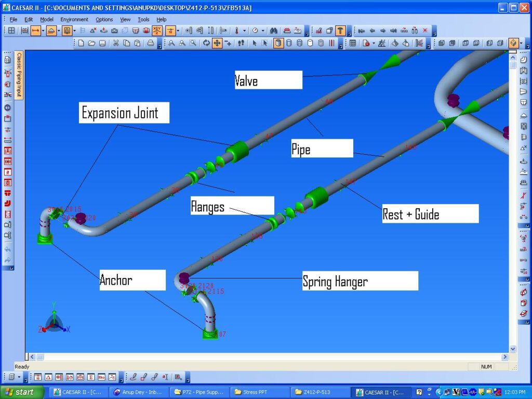Image resolution: width=532 pixels, height=399 pixels.
Task: Click the binoculars Find node icon
Action: tap(273, 31)
